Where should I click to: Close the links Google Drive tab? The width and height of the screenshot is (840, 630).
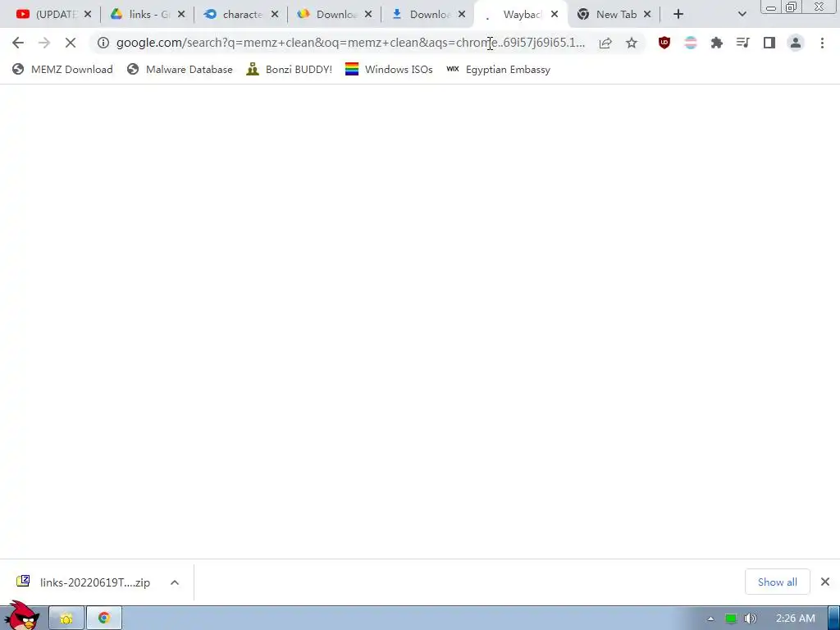181,15
